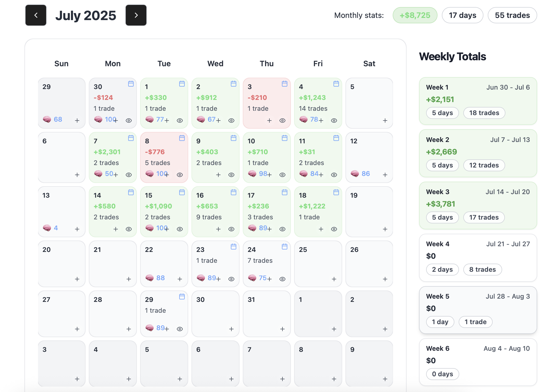Click brain icon on July 12 cell
The height and width of the screenshot is (392, 560).
[x=355, y=173]
